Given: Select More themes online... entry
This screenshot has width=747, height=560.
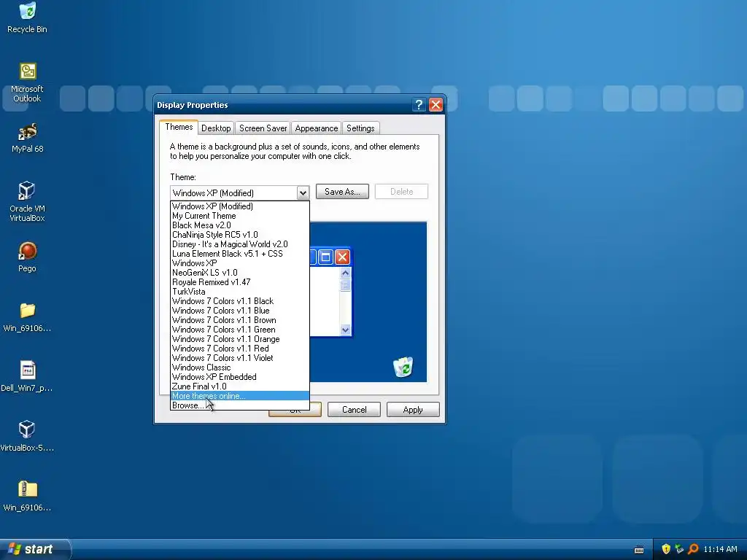Looking at the screenshot, I should point(239,396).
